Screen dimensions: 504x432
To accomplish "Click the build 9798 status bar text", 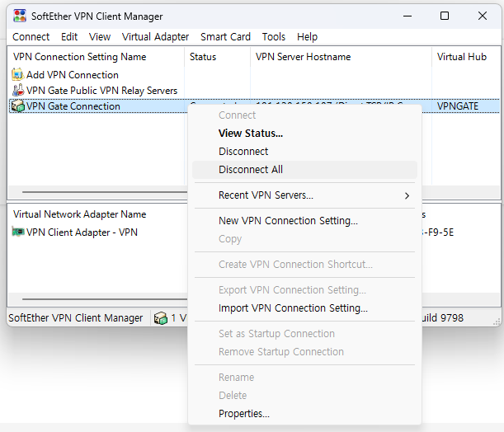I will 443,318.
